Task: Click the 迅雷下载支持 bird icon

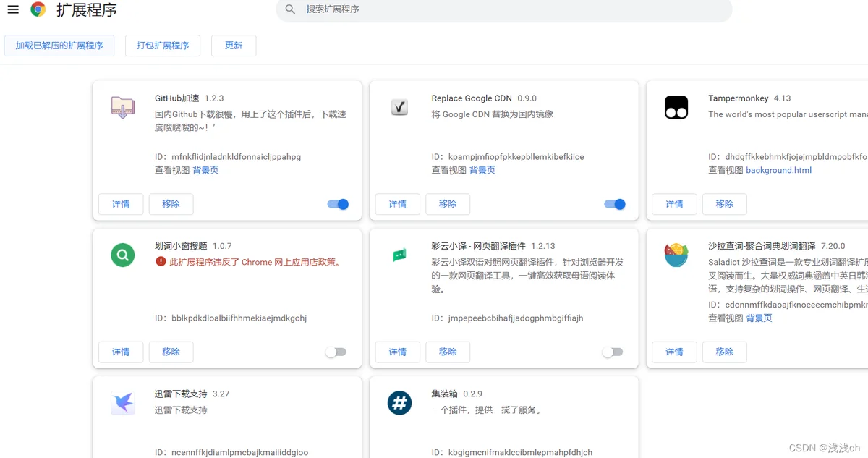Action: 122,403
